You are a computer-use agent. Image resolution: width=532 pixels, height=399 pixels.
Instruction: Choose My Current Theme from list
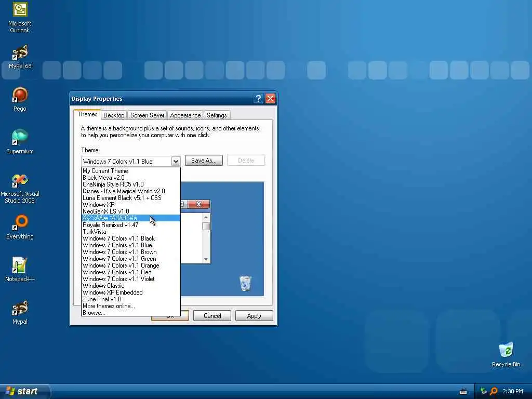coord(130,170)
